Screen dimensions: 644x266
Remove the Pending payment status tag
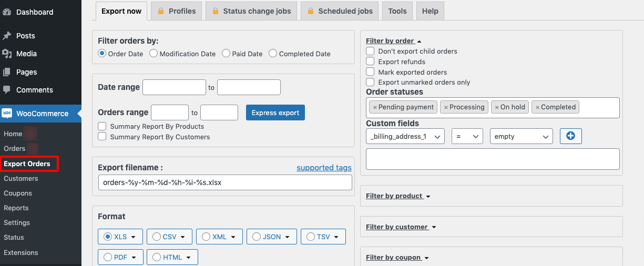tap(375, 107)
